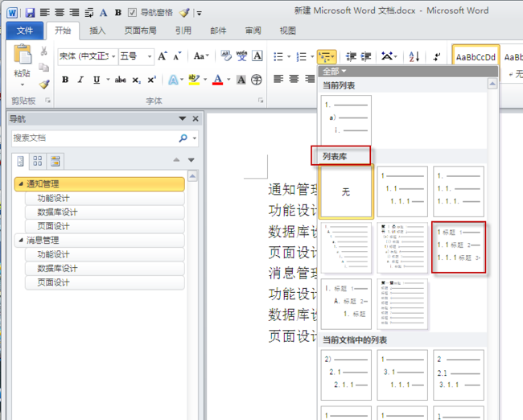Open the 文件 tab
The height and width of the screenshot is (420, 523).
(x=25, y=31)
